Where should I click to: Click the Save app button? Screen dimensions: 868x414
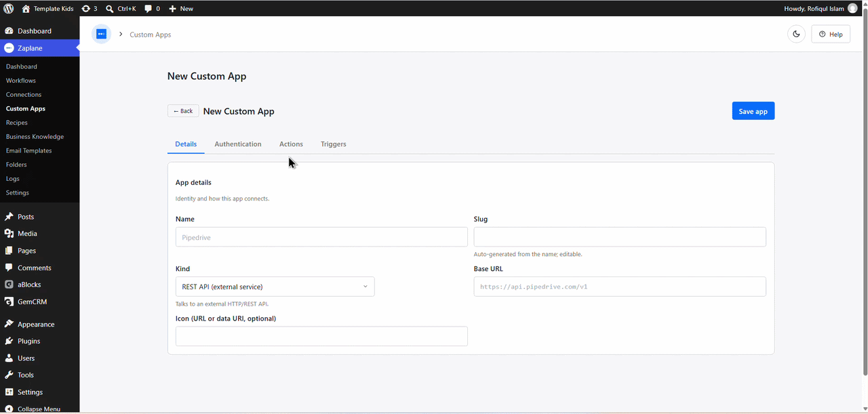coord(753,111)
